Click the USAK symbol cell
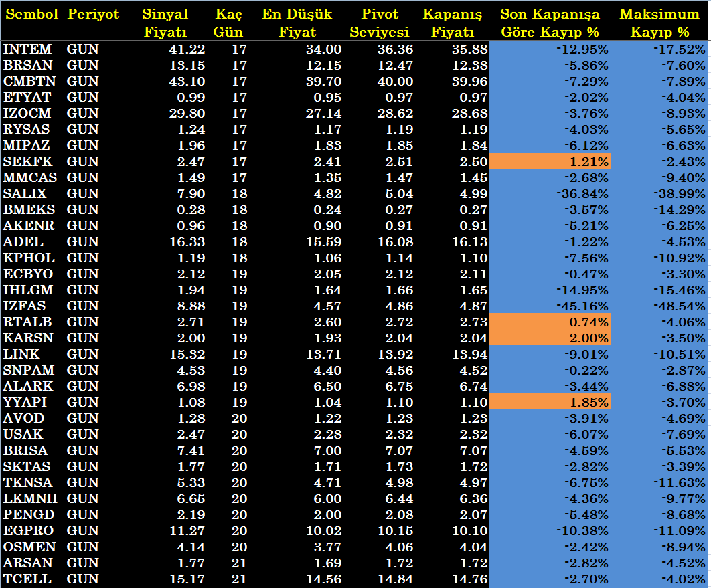Screen dimensions: 711x588 23,434
